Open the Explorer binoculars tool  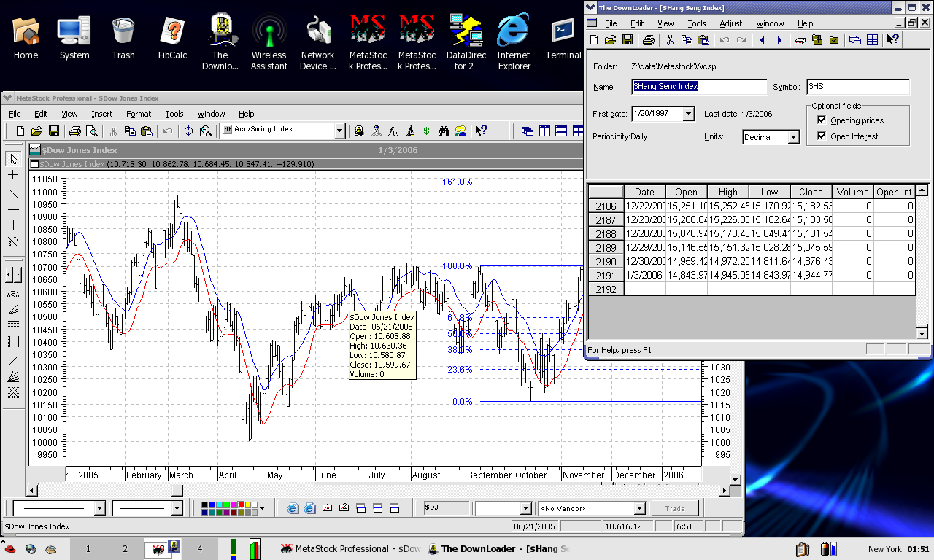pyautogui.click(x=444, y=131)
